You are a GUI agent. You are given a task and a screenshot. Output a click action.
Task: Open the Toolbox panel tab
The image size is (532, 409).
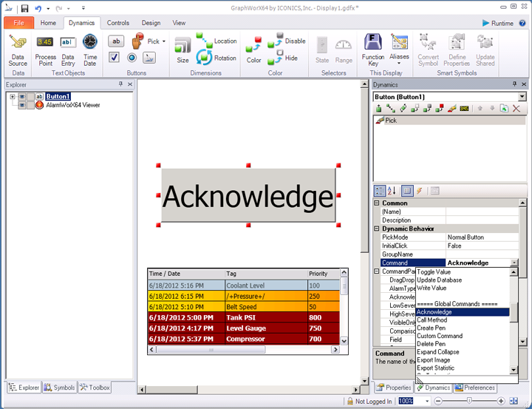pos(95,388)
